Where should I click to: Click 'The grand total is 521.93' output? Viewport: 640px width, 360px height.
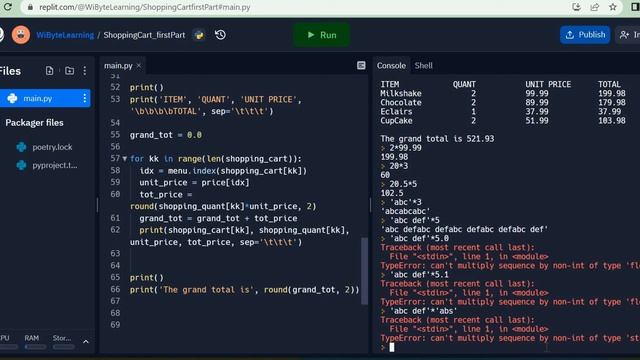(437, 139)
